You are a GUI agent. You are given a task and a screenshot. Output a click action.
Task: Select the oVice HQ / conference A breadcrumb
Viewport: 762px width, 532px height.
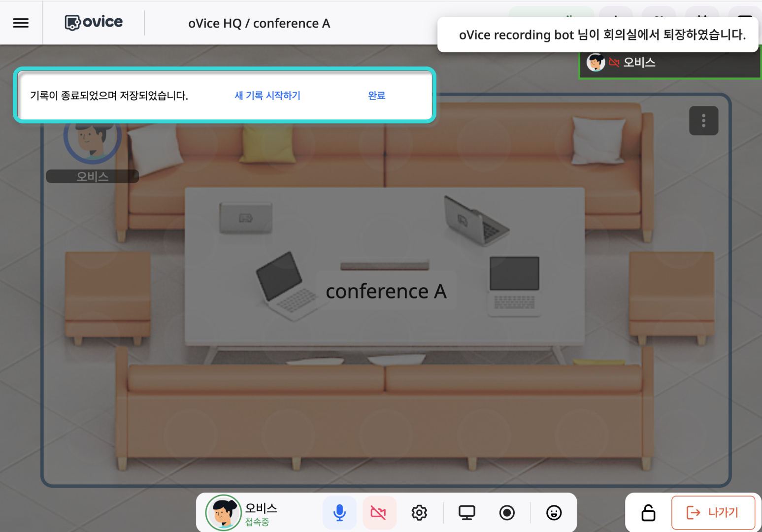click(x=259, y=24)
